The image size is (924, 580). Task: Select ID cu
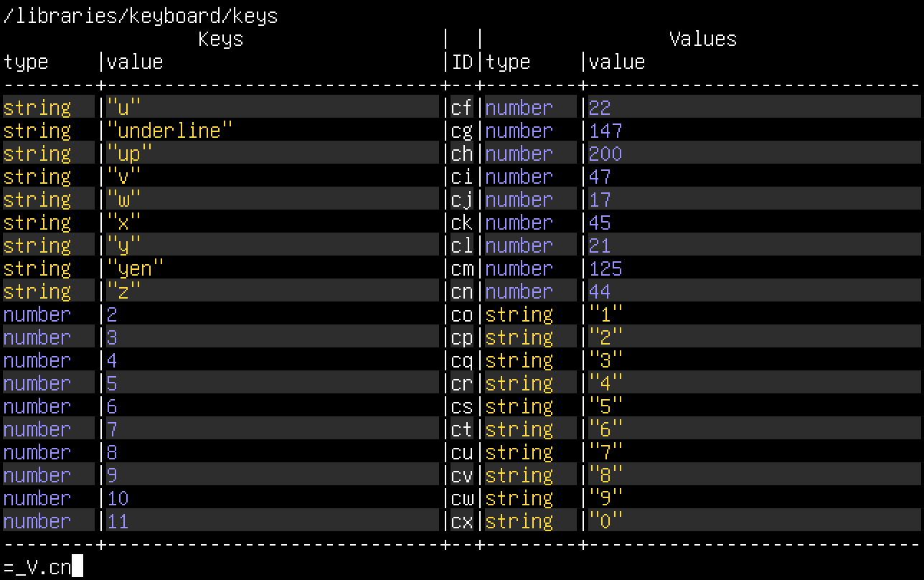pos(462,452)
